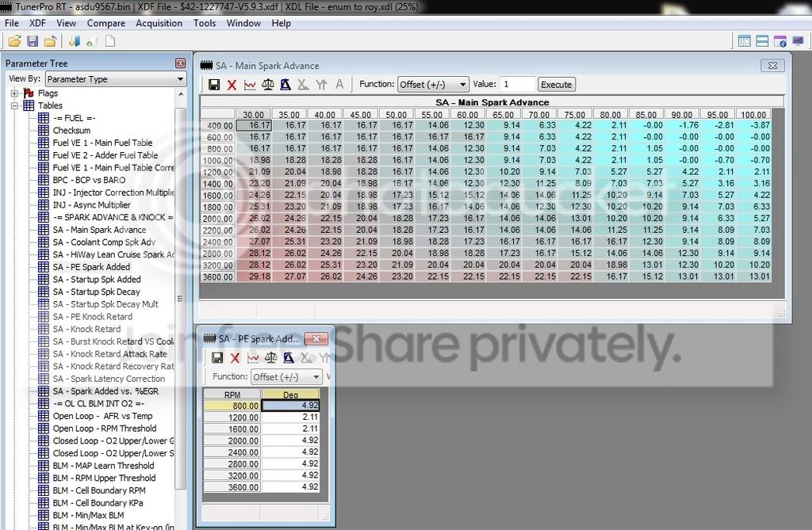The image size is (812, 530).
Task: Open graph icon in PE Spark Added toolbar
Action: pos(253,357)
